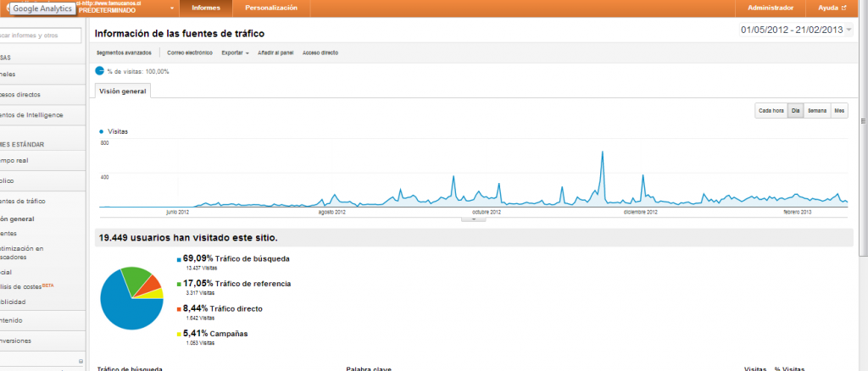Switch chart granularity to Cada hora
The image size is (868, 371).
coord(771,111)
